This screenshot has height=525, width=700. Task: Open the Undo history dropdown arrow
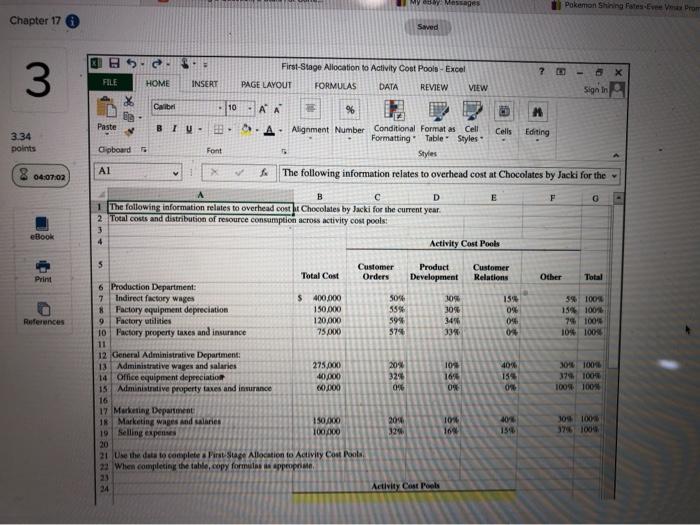tap(142, 64)
